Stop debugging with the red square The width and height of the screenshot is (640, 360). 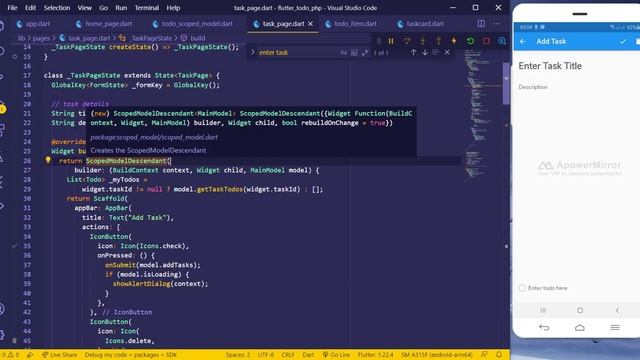point(486,41)
